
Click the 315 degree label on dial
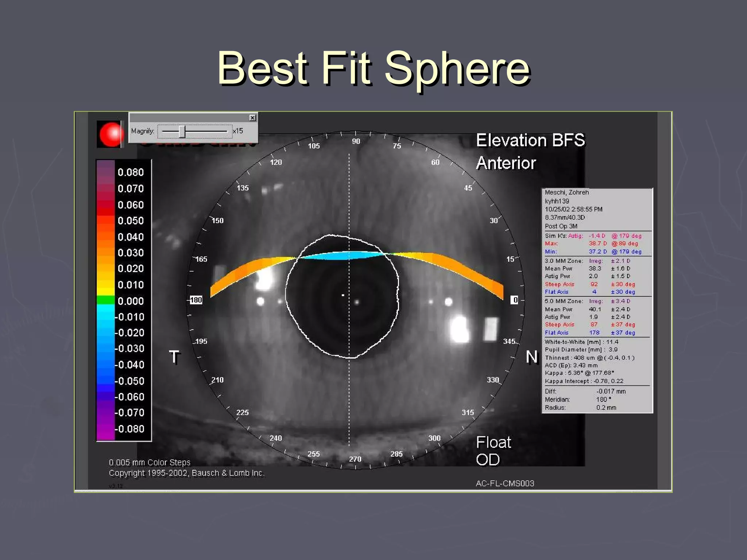(468, 412)
